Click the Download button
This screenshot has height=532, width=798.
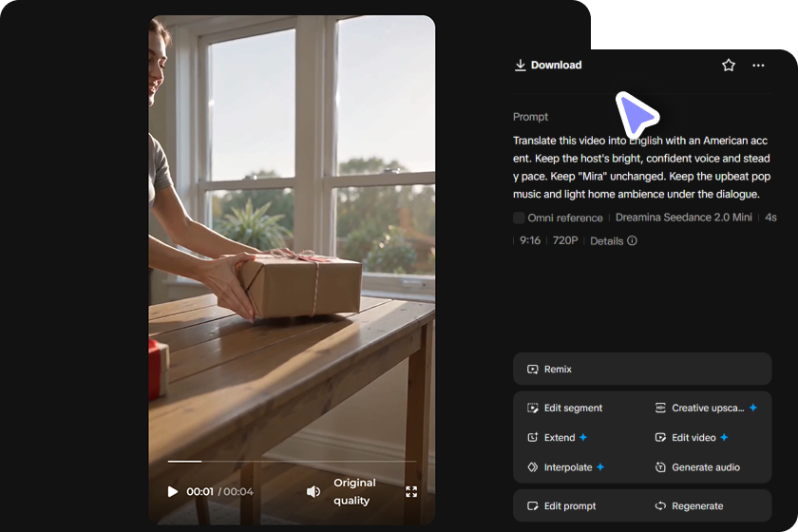(548, 66)
